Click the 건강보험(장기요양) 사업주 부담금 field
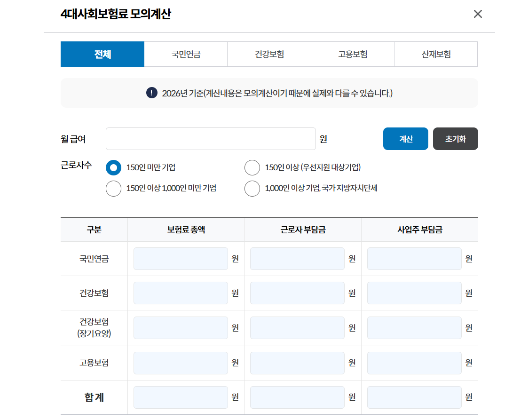This screenshot has height=420, width=528. pos(414,327)
